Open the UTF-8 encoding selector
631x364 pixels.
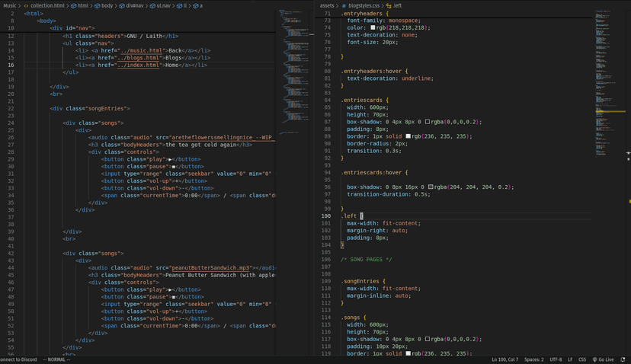tap(556, 359)
